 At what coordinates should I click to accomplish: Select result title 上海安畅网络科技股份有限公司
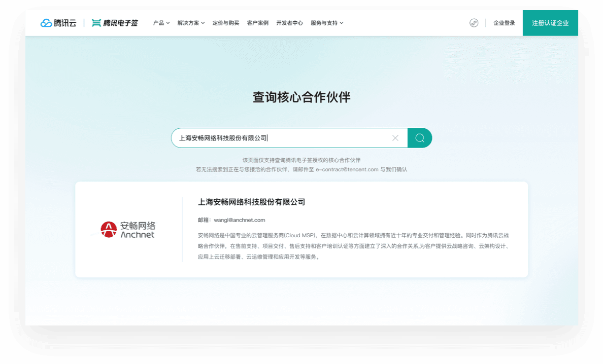(x=252, y=202)
